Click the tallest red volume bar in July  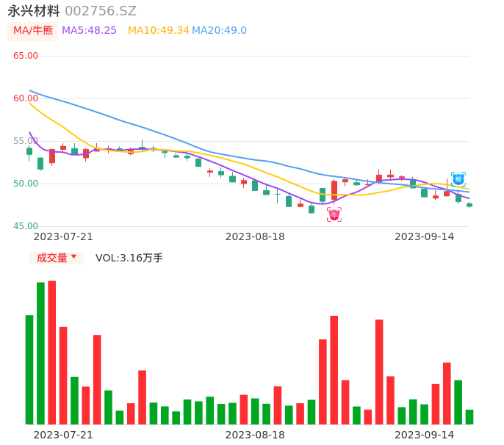(52, 352)
